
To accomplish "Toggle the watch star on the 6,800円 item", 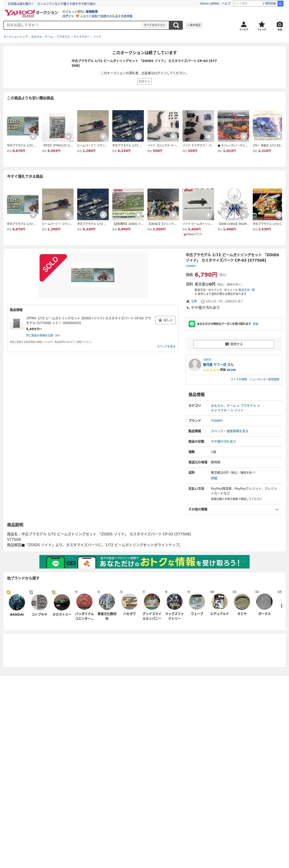I will [138, 215].
